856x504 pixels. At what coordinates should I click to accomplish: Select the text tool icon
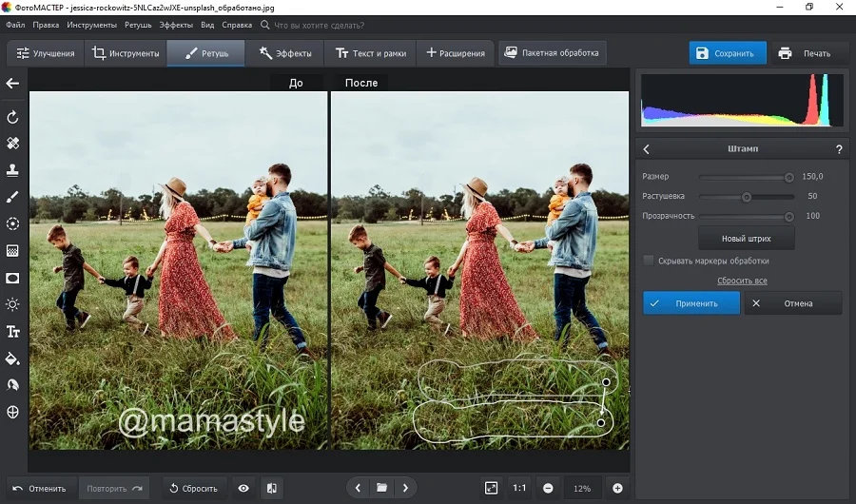[x=13, y=332]
